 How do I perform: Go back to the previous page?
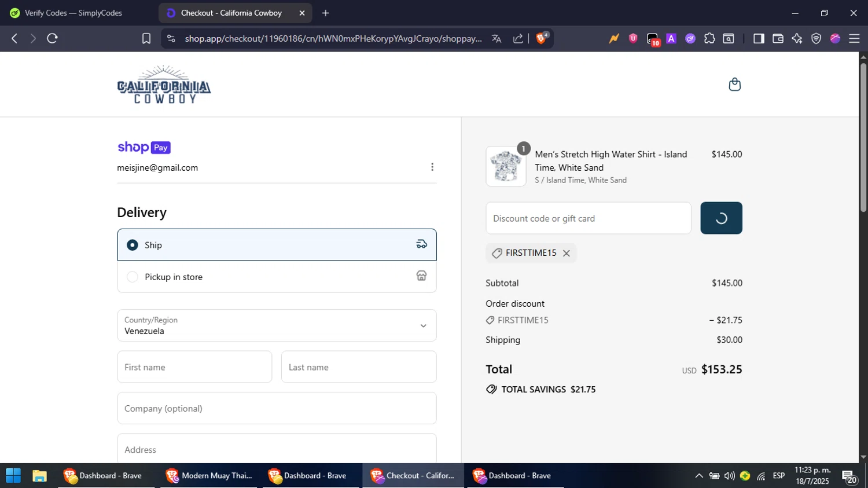(x=14, y=38)
